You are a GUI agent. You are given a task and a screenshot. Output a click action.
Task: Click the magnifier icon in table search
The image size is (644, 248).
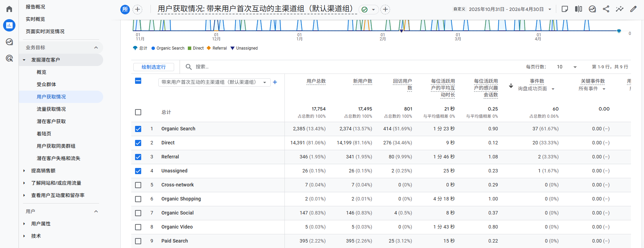189,67
